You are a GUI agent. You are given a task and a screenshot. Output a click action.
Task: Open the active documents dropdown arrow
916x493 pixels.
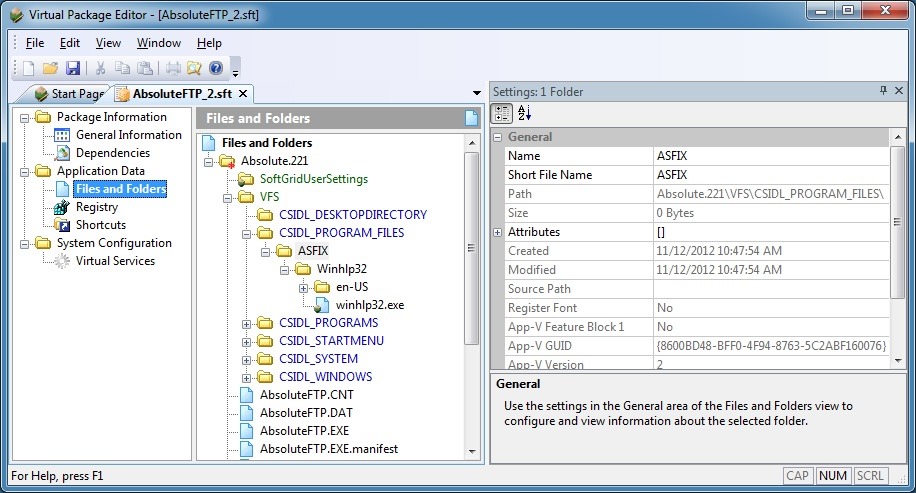click(476, 94)
